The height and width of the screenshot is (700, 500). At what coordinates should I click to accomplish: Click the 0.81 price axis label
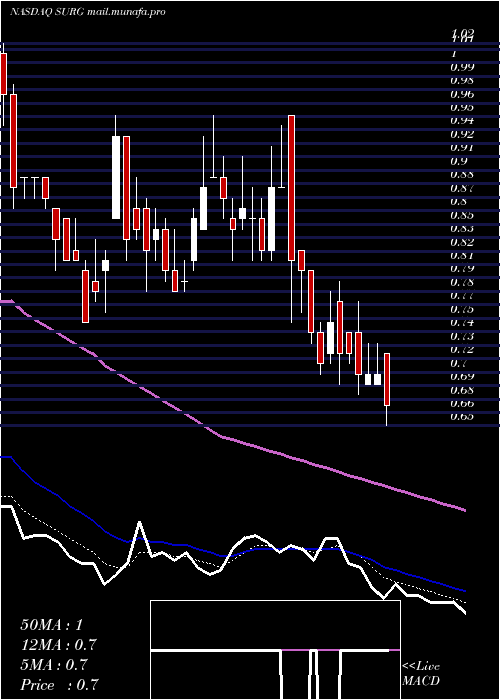pyautogui.click(x=462, y=255)
